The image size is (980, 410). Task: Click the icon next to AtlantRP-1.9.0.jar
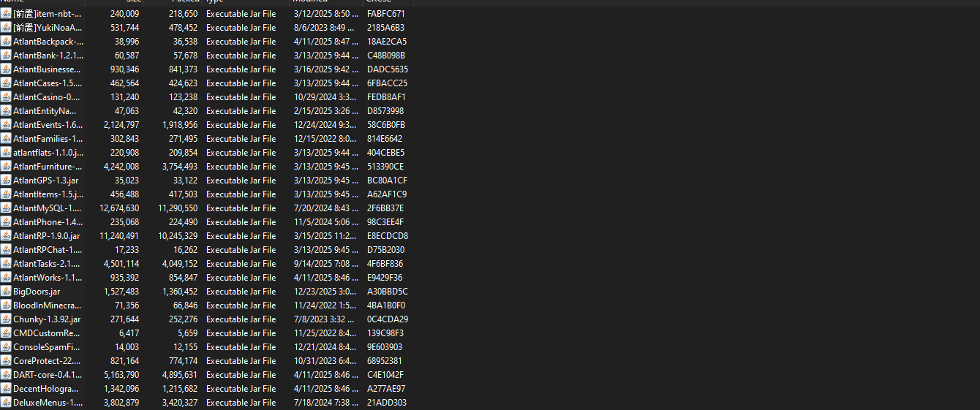pos(6,236)
